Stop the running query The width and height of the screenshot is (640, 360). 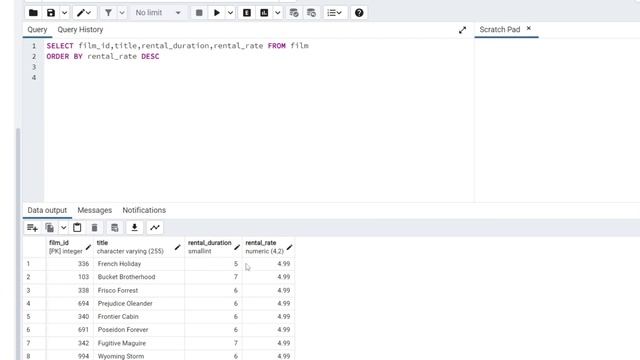click(199, 13)
